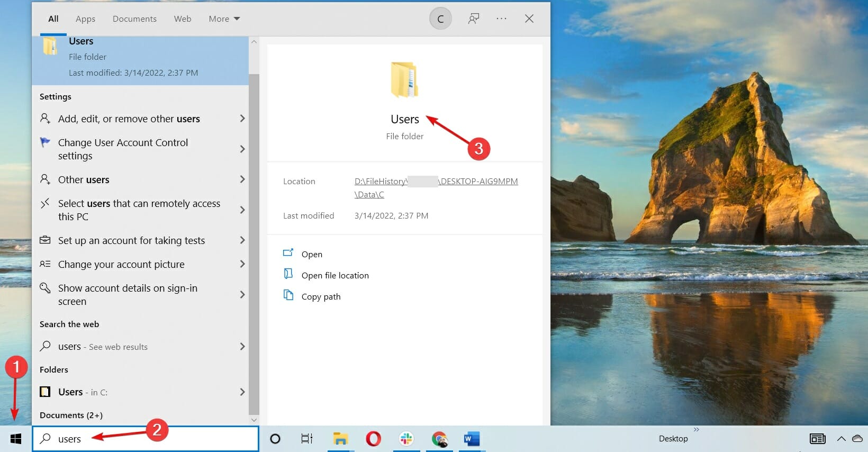Choose Set up an account for taking tests

click(131, 240)
